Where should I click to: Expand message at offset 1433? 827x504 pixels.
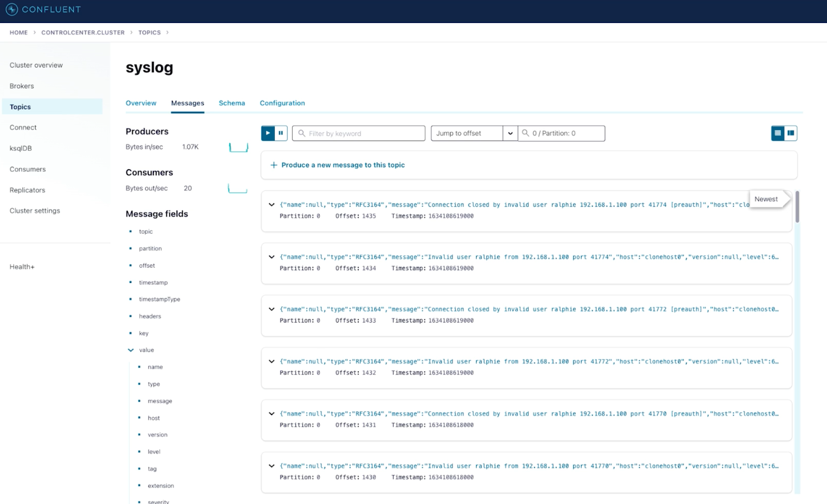tap(272, 309)
